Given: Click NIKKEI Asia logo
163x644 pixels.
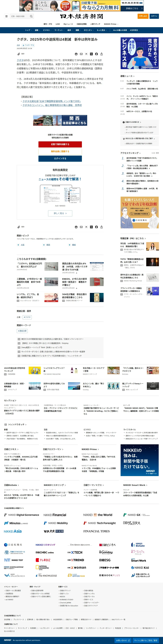Looking at the screenshot, I should click(x=13, y=531).
